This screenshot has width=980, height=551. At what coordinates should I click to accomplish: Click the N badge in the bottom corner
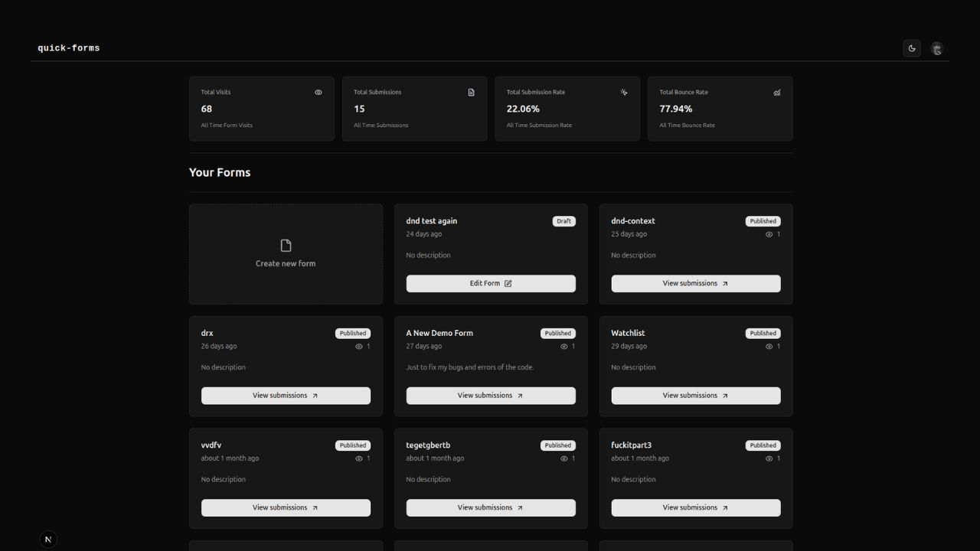coord(48,539)
